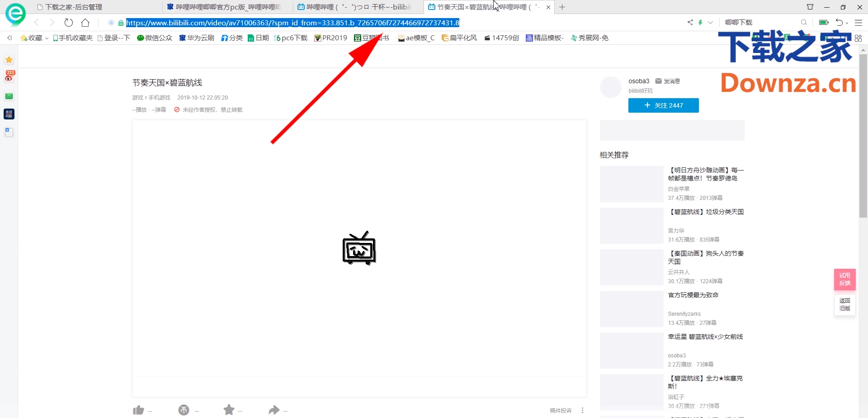The image size is (868, 418).
Task: Expand the chevron next to the lightning icon
Action: coord(710,22)
